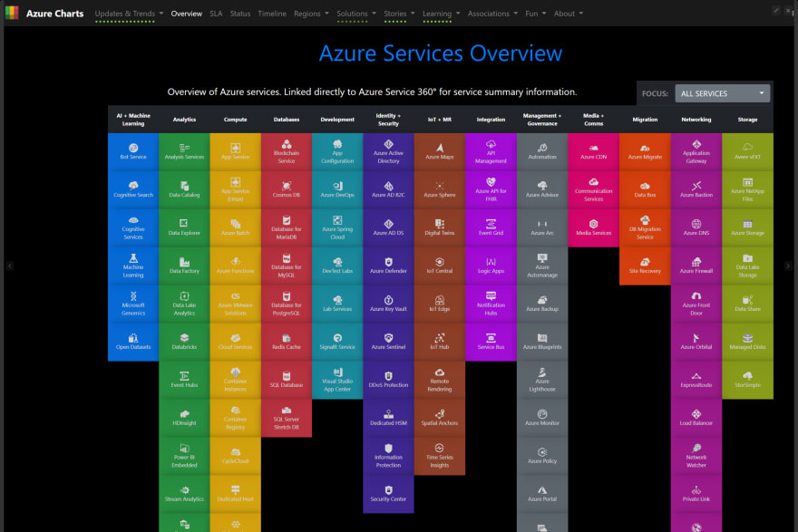Click the Databases category header
Viewport: 798px width, 532px height.
pyautogui.click(x=287, y=120)
